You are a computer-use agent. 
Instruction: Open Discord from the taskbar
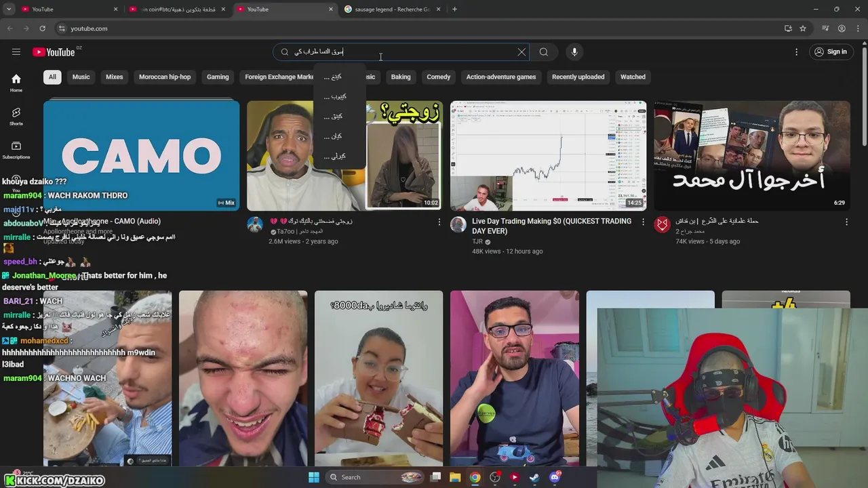pos(555,477)
